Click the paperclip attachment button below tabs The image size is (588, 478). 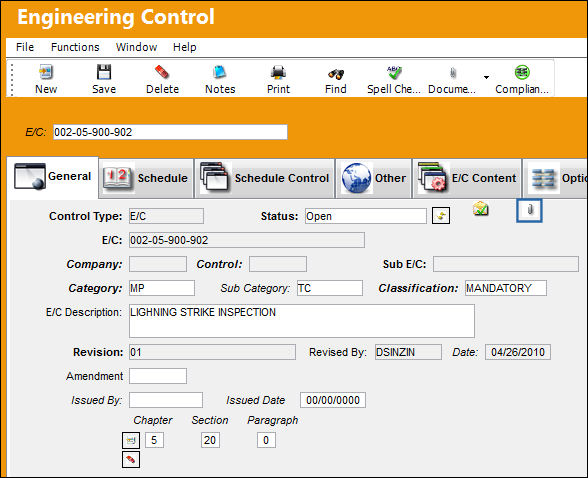pos(529,210)
